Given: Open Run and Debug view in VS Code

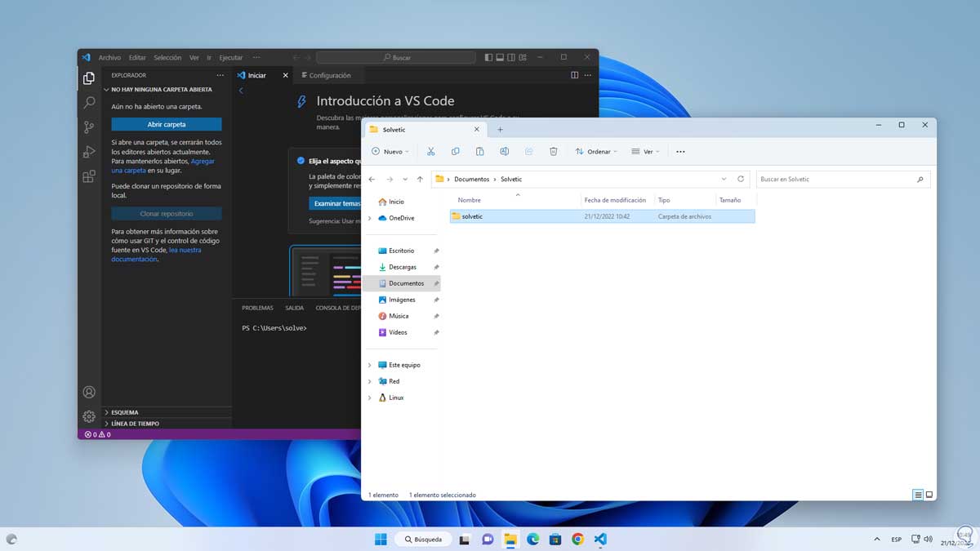Looking at the screenshot, I should point(89,152).
